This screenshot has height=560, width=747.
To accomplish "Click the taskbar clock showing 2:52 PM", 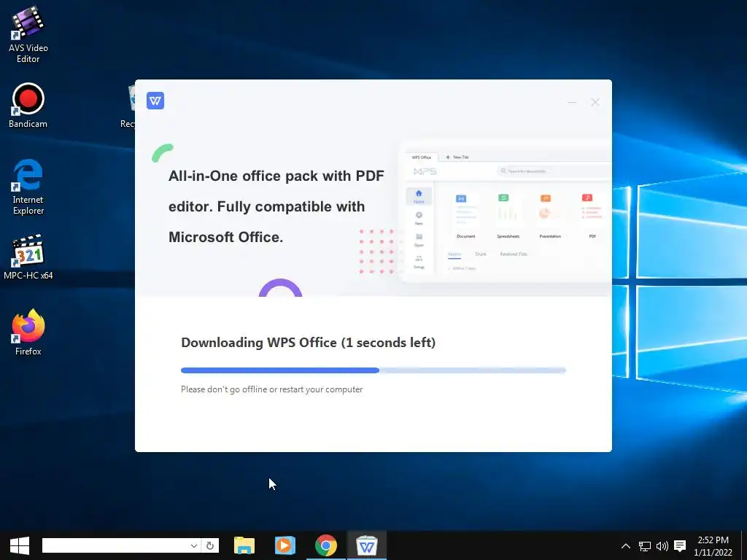I will tap(713, 546).
